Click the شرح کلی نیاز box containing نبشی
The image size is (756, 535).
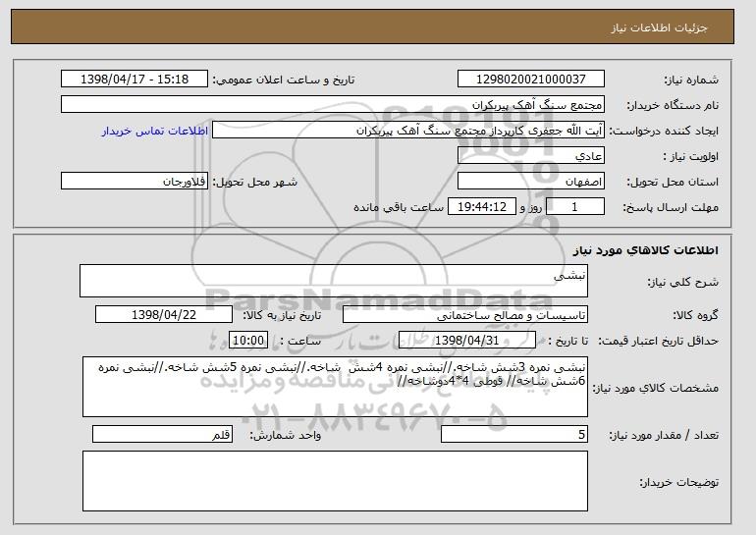click(x=334, y=281)
